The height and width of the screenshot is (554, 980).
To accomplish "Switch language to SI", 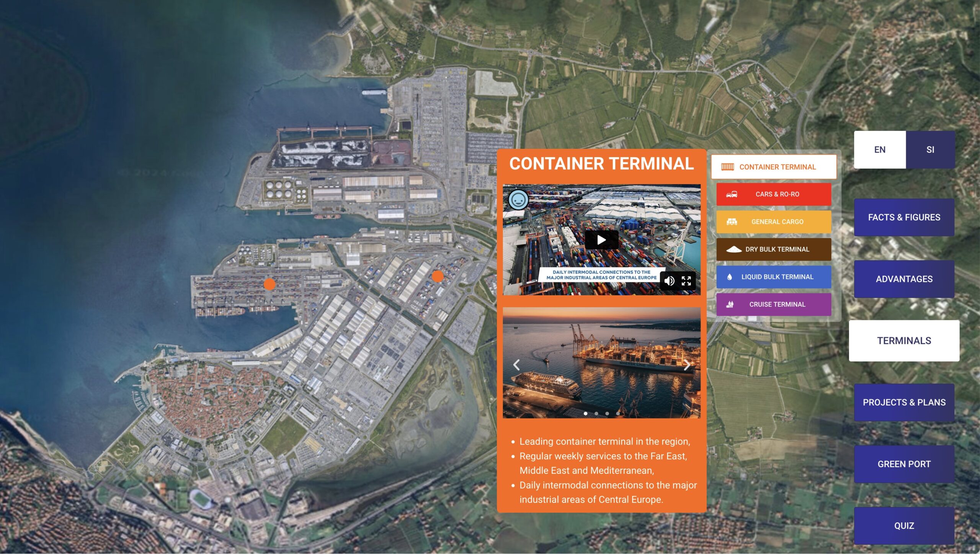I will (x=930, y=150).
